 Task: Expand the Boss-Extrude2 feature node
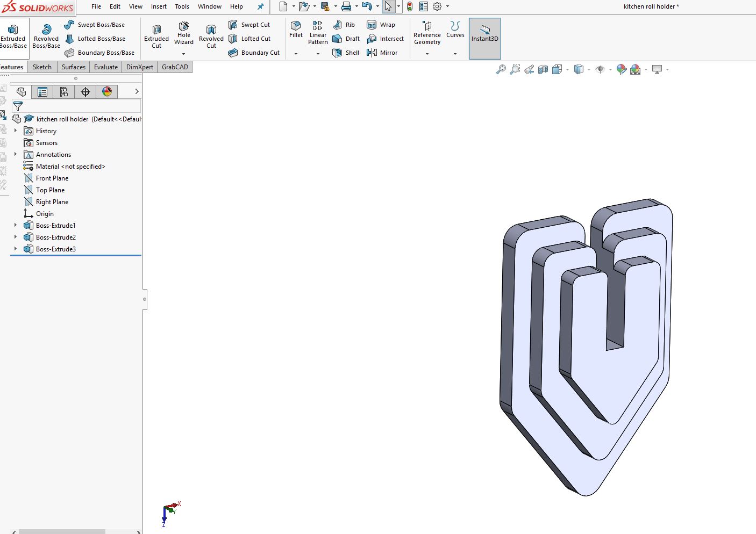pyautogui.click(x=16, y=237)
